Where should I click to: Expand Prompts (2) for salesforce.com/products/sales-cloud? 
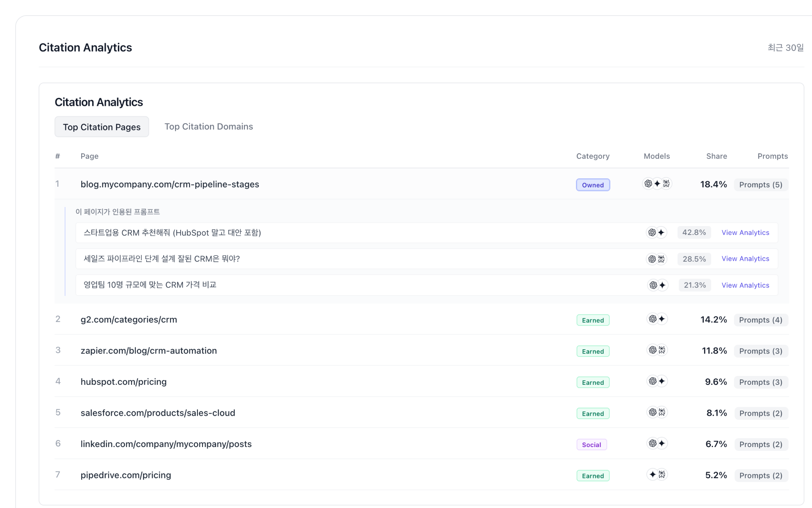[x=760, y=413]
